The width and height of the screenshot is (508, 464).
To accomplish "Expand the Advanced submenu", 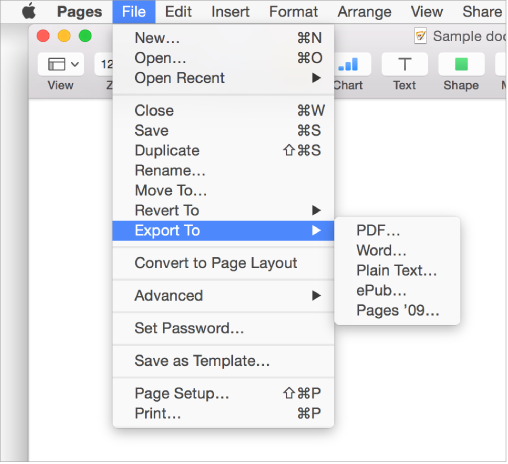I will point(223,296).
